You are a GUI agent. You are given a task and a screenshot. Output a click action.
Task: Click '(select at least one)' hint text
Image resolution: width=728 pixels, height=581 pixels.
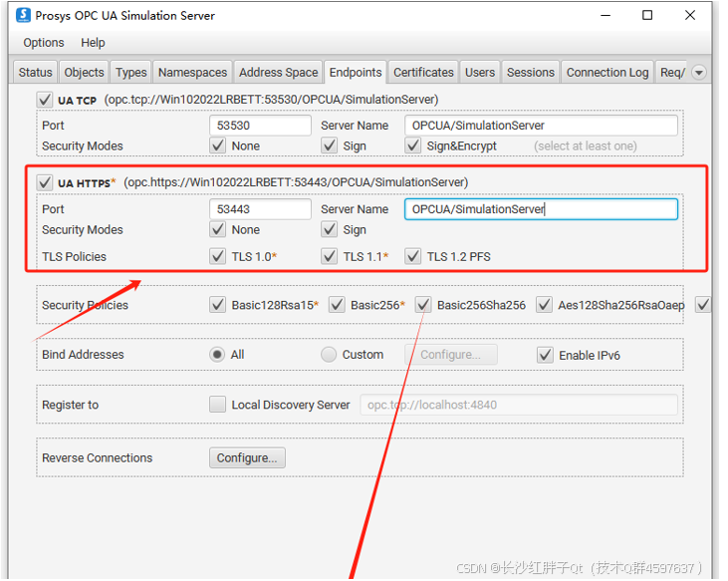tap(585, 145)
